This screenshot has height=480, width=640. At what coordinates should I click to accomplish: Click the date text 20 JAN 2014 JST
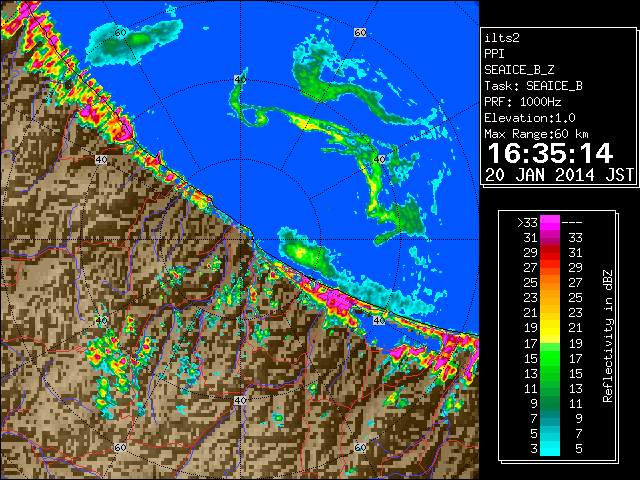pos(559,175)
